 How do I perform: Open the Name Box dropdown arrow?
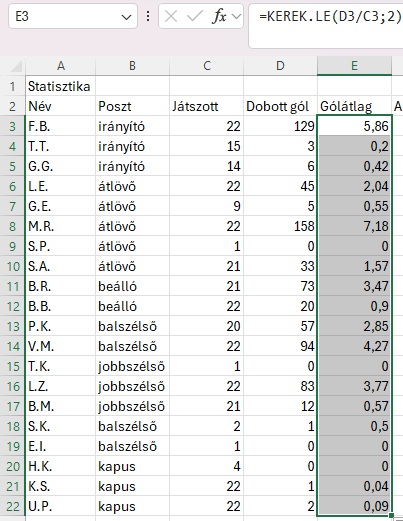[x=126, y=17]
